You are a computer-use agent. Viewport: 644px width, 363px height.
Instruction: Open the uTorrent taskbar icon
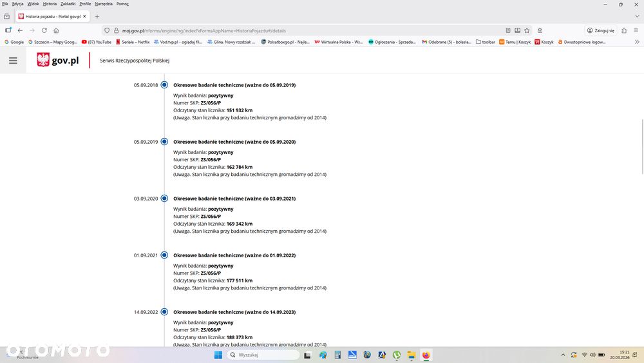(396, 355)
